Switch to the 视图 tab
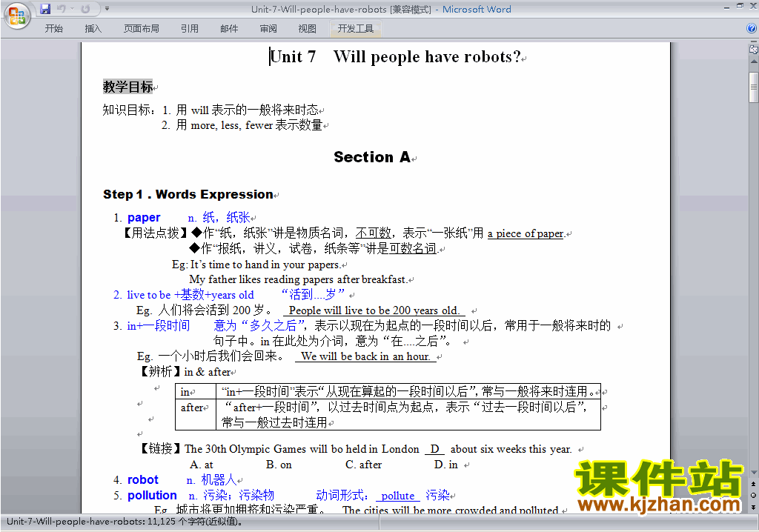This screenshot has height=532, width=759. [308, 29]
